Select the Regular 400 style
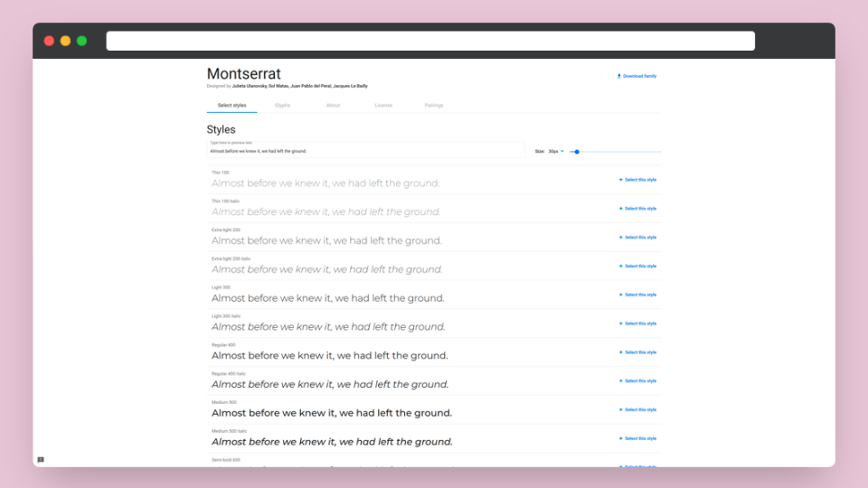868x488 pixels. pos(637,352)
